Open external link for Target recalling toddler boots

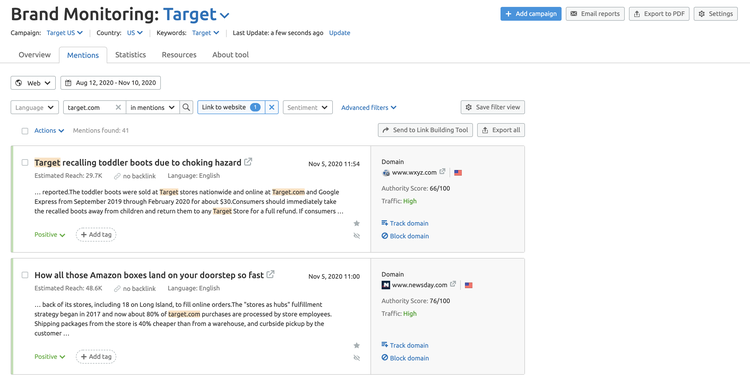[248, 162]
